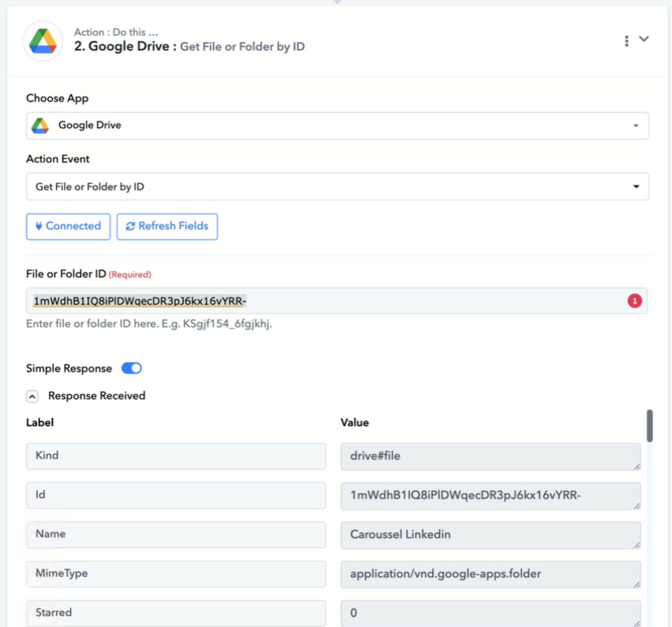Image resolution: width=672 pixels, height=627 pixels.
Task: Open the Action Event dropdown
Action: (337, 187)
